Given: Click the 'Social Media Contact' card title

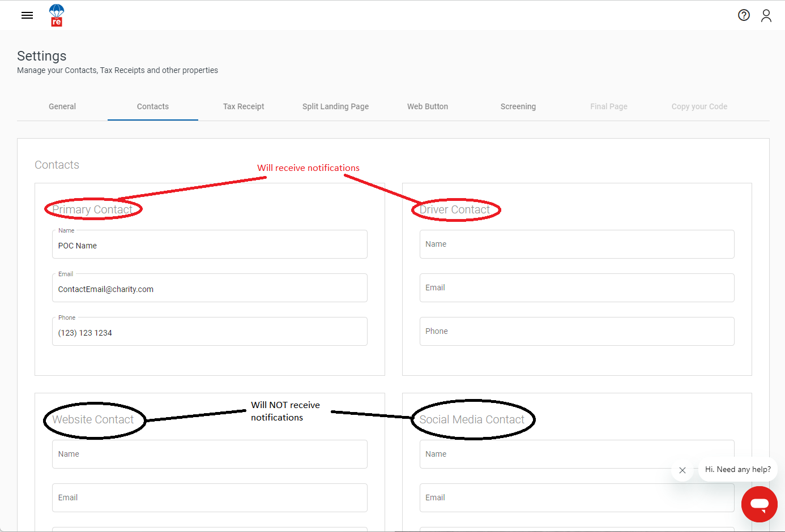Looking at the screenshot, I should click(472, 419).
